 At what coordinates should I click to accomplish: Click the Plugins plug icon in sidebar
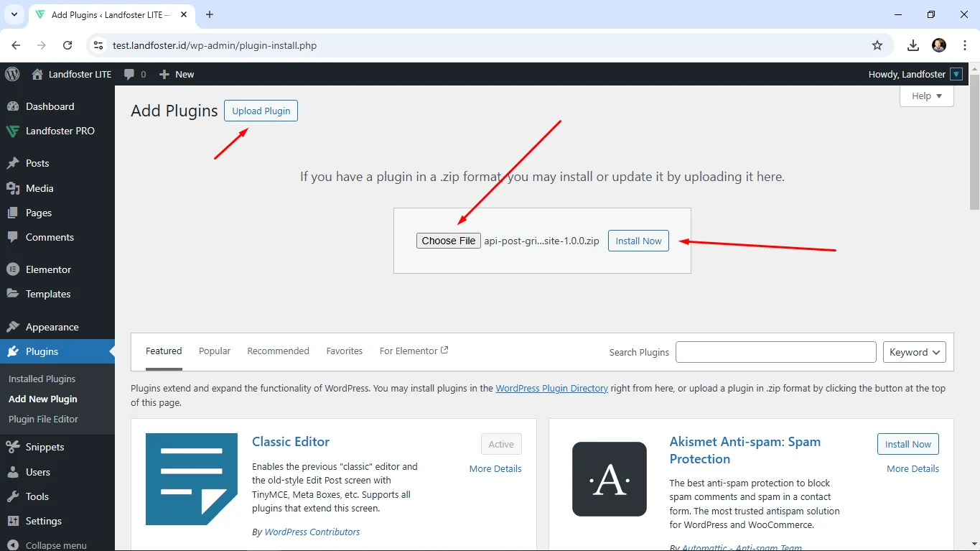13,351
